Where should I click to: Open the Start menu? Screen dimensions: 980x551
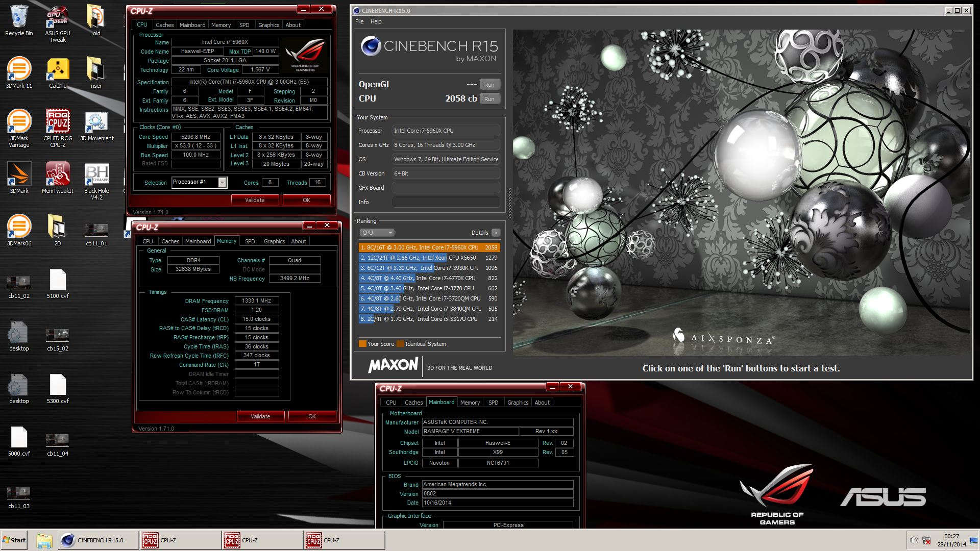(x=14, y=540)
